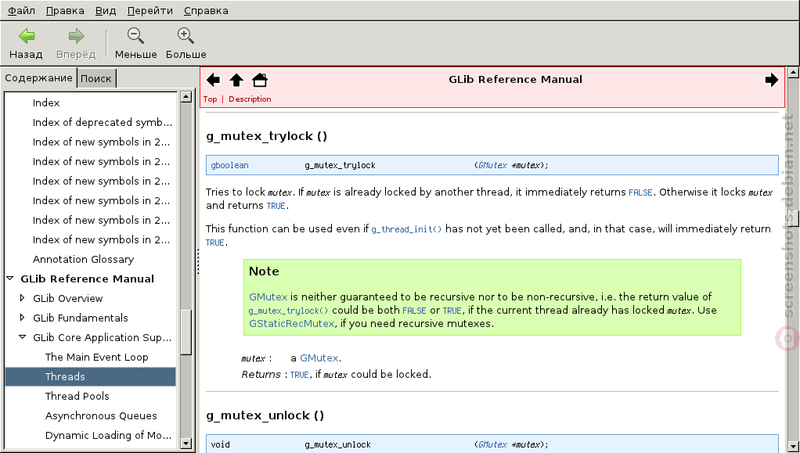Switch to the Содержание tab
800x453 pixels.
[39, 78]
